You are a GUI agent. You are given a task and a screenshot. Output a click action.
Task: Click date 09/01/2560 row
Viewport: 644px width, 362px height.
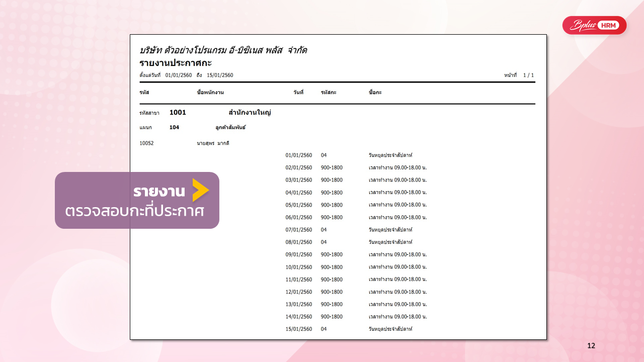tap(299, 254)
